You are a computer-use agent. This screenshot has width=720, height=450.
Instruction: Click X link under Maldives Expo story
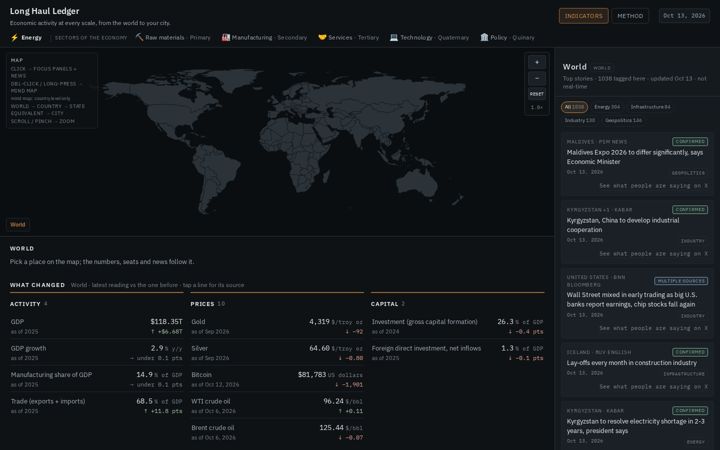(x=653, y=186)
